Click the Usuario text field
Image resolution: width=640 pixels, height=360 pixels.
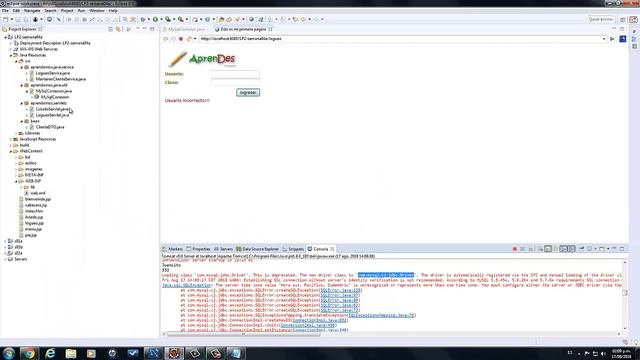pos(235,74)
